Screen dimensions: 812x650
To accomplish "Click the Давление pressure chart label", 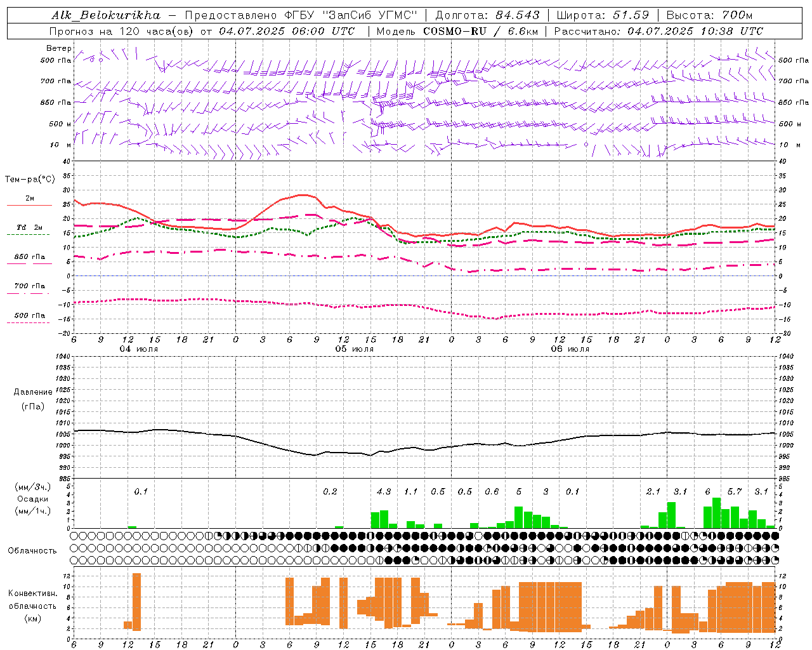I will 33,392.
